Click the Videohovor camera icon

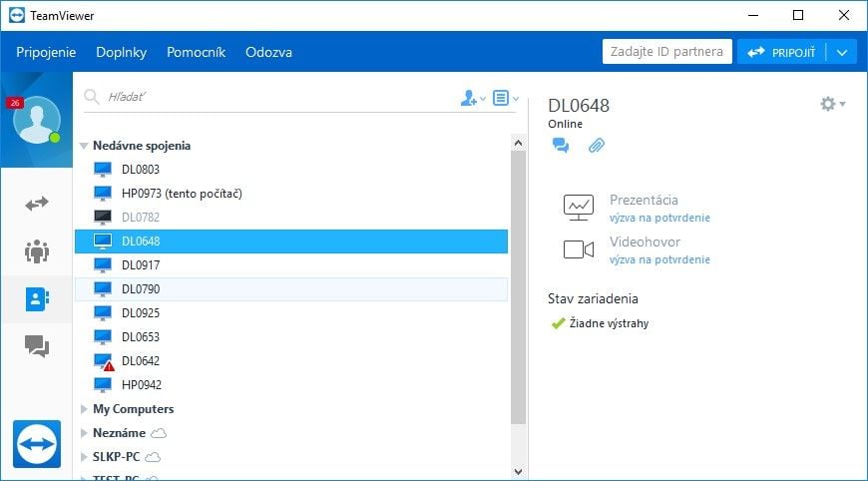pyautogui.click(x=579, y=249)
